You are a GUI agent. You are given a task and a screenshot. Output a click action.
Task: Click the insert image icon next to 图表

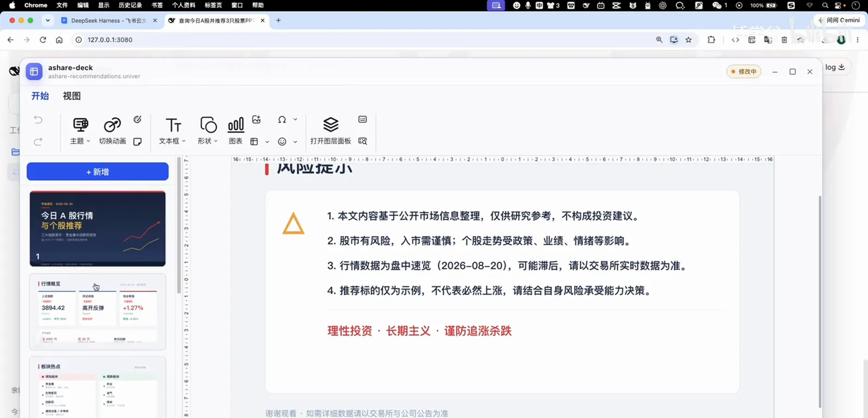[x=257, y=119]
